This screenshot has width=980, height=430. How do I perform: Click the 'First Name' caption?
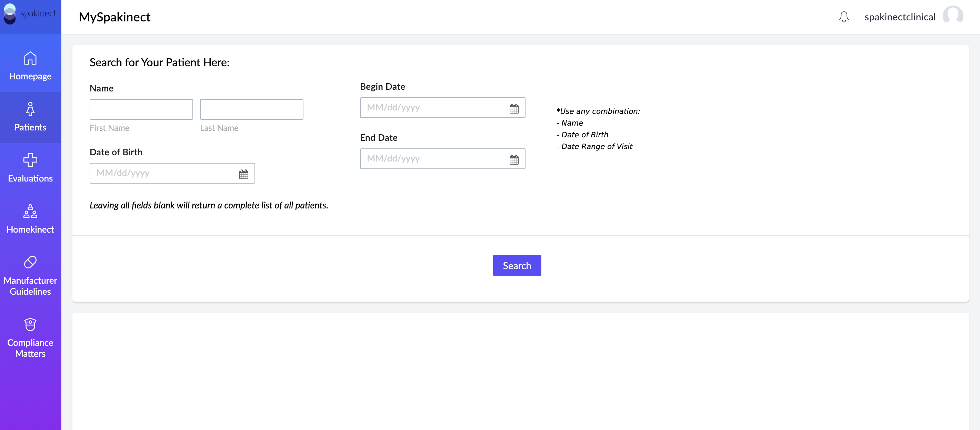coord(110,128)
